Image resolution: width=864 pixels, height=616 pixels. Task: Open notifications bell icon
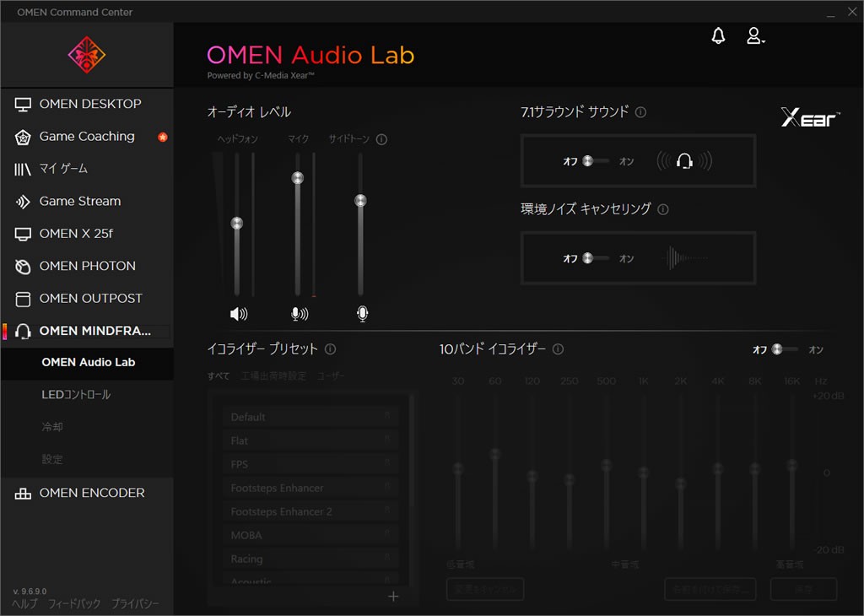click(x=718, y=35)
